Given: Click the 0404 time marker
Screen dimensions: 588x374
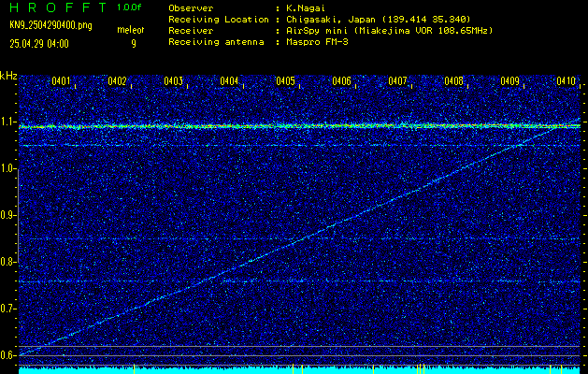Looking at the screenshot, I should (x=229, y=81).
